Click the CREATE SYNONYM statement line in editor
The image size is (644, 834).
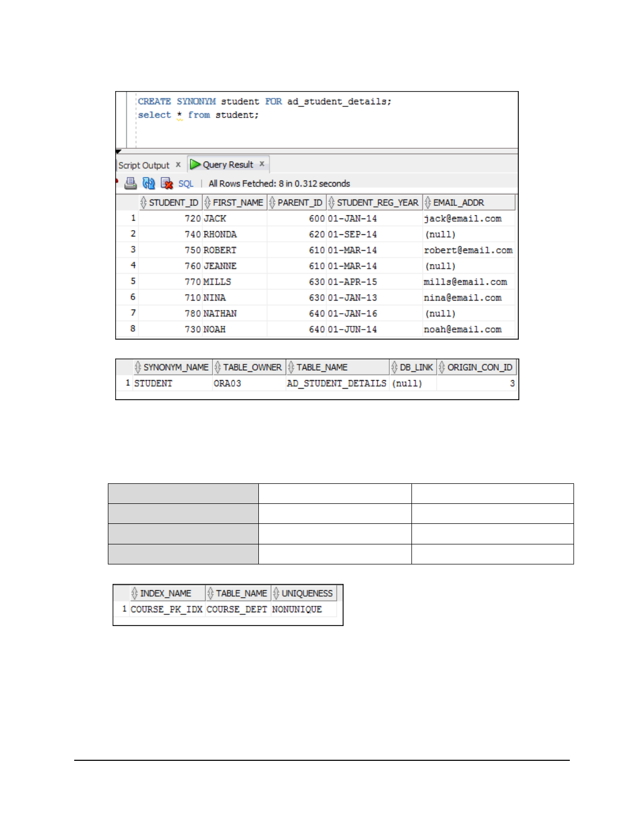point(265,101)
